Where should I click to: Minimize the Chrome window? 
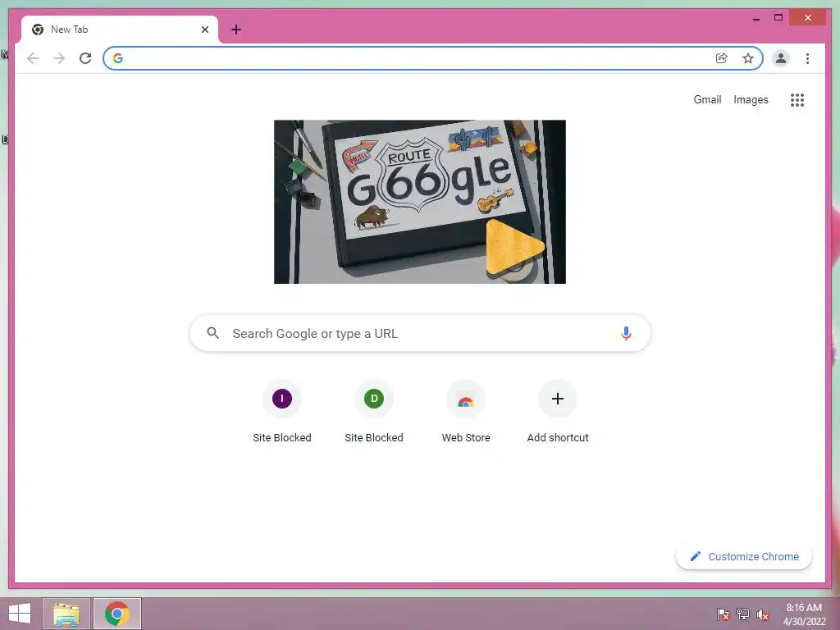[756, 18]
